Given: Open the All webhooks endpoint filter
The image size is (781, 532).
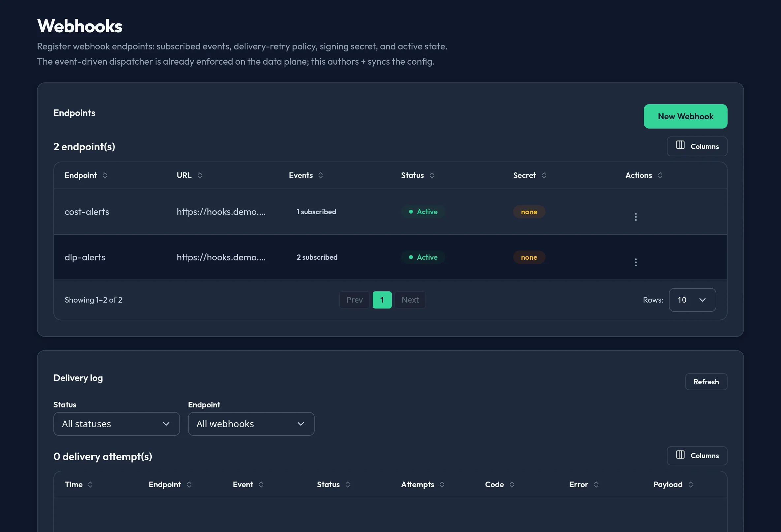Looking at the screenshot, I should tap(251, 424).
